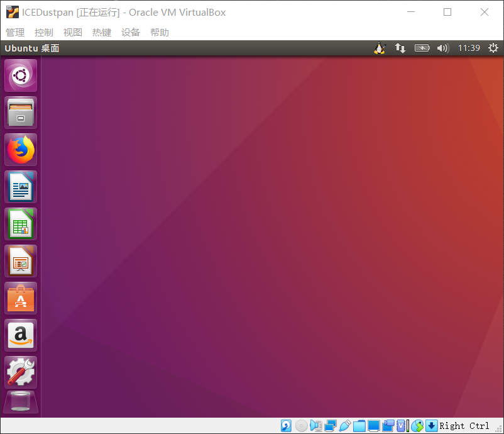Close the ICEDustpan VirtualBox window
The image size is (504, 434).
[485, 12]
